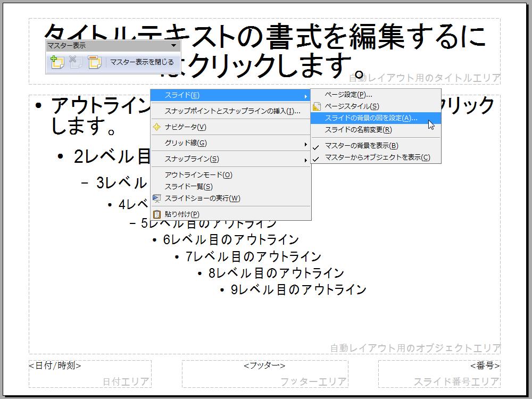Screen dimensions: 532x399
Task: Click the スライドショーの実行 screen icon
Action: [x=156, y=198]
